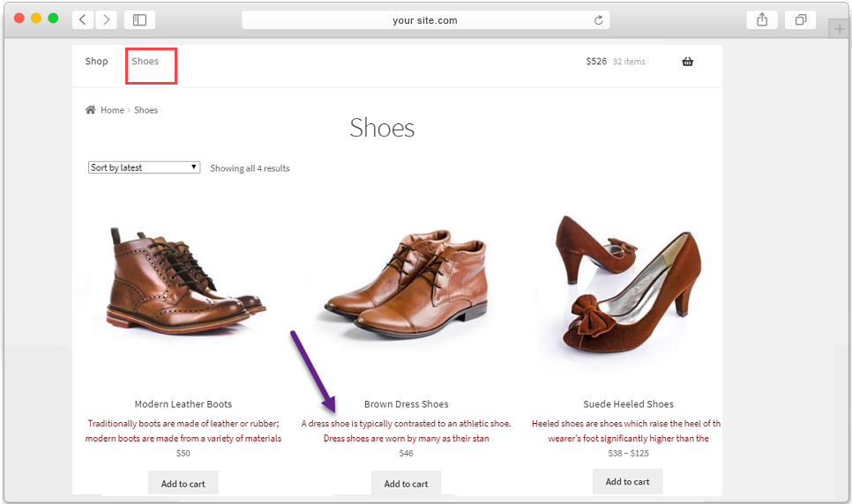Reload the page with the refresh icon
The width and height of the screenshot is (852, 504).
(598, 20)
